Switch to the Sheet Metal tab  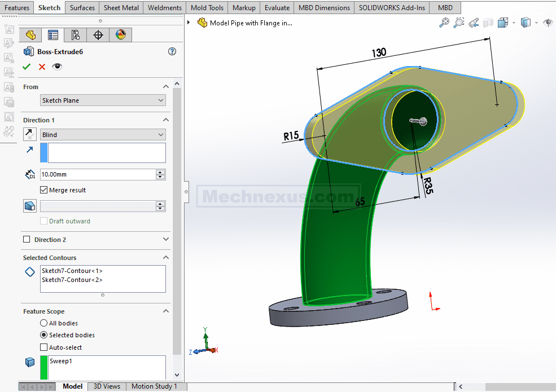(120, 7)
